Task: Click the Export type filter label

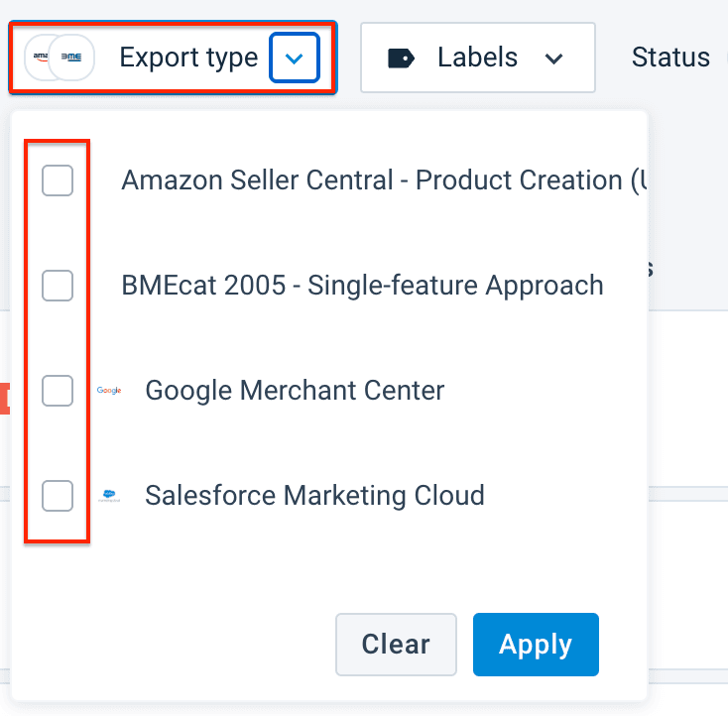Action: coord(188,58)
